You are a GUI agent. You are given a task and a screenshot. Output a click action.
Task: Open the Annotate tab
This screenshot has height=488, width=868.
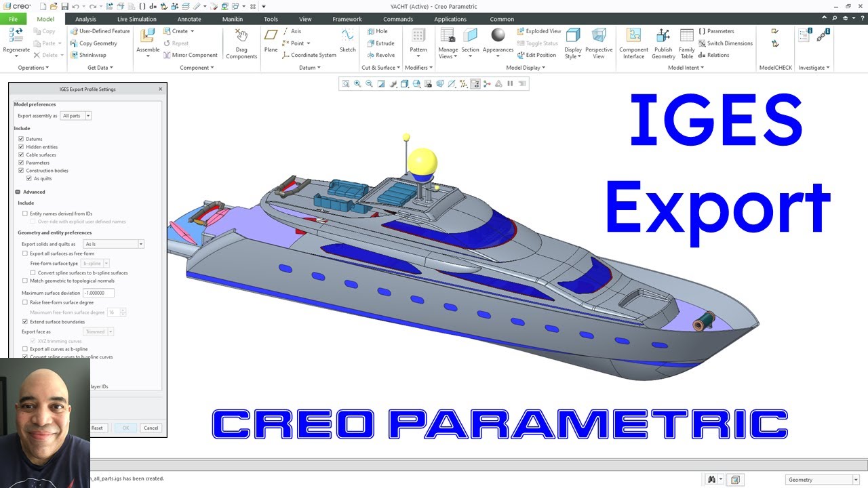click(189, 19)
